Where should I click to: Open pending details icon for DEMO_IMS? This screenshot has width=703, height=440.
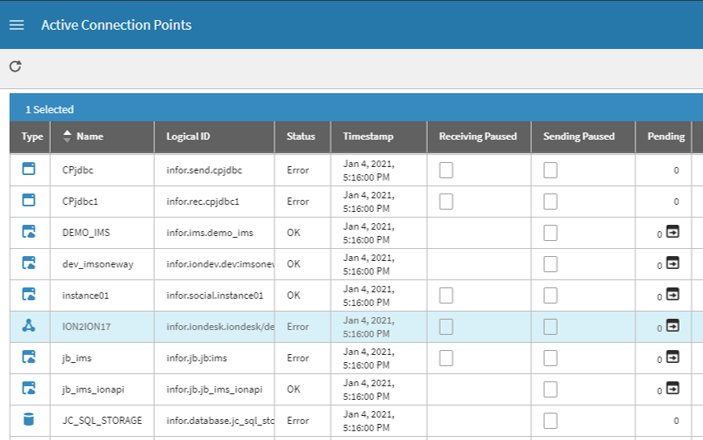click(x=673, y=232)
